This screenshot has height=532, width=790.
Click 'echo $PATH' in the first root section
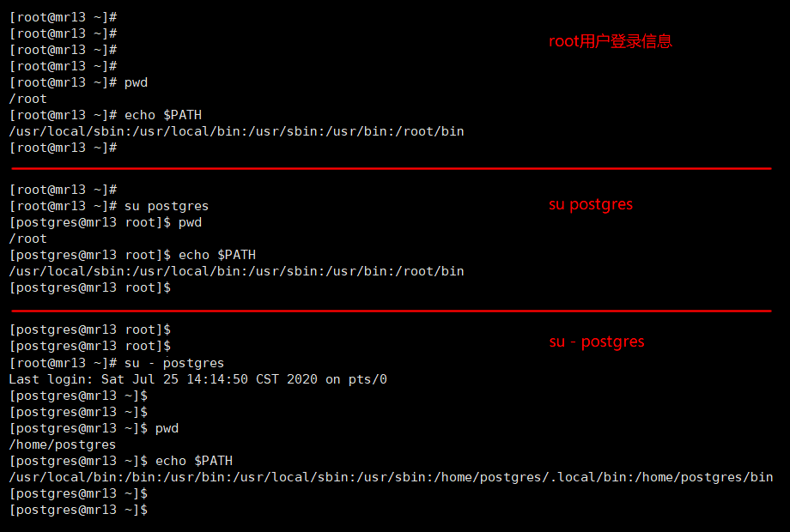coord(163,115)
